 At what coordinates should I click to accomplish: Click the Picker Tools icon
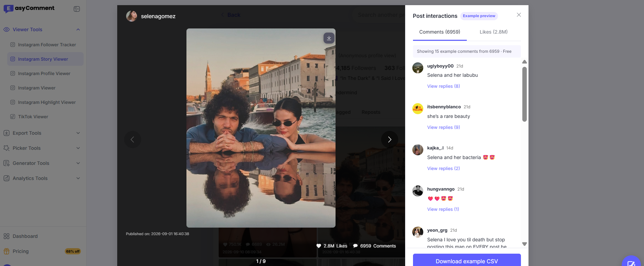pos(6,148)
